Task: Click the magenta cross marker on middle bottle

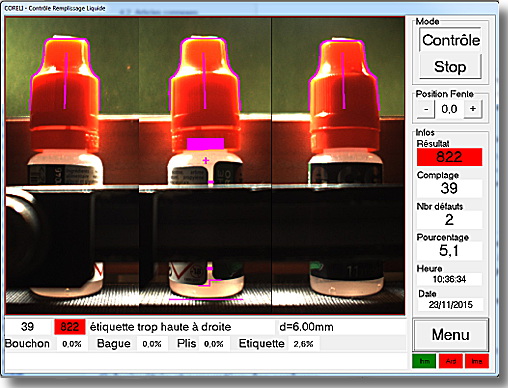Action: pos(206,160)
